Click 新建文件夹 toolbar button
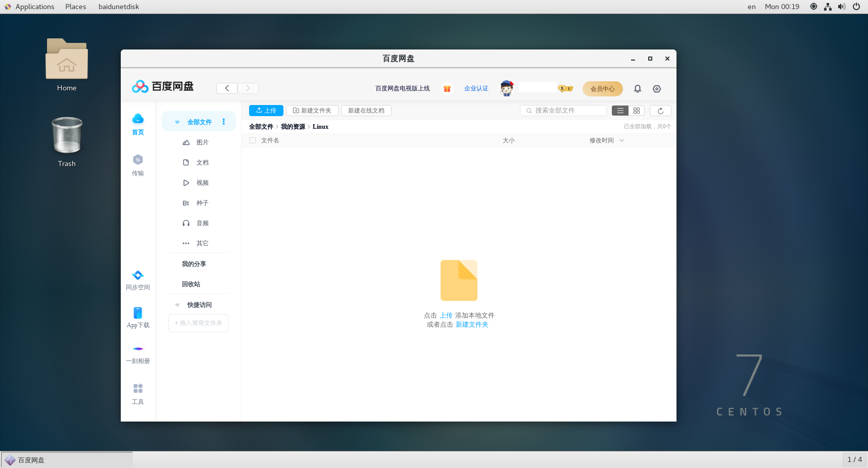This screenshot has height=468, width=868. click(312, 111)
